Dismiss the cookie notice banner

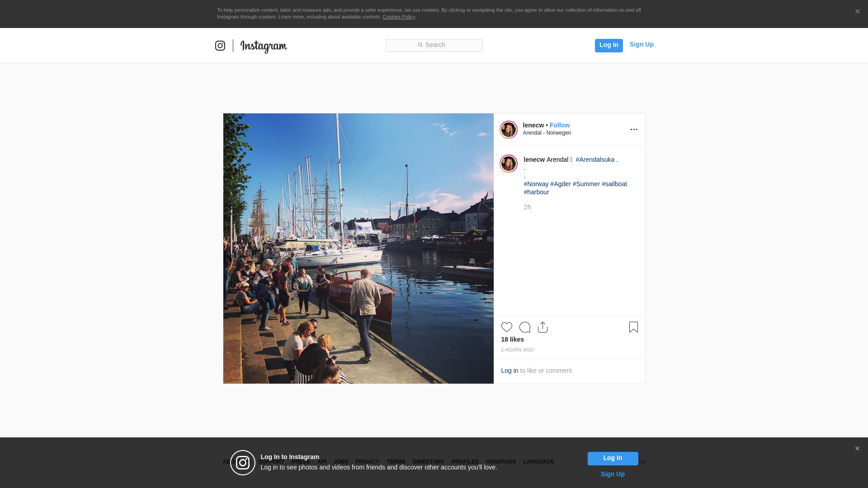(x=857, y=12)
